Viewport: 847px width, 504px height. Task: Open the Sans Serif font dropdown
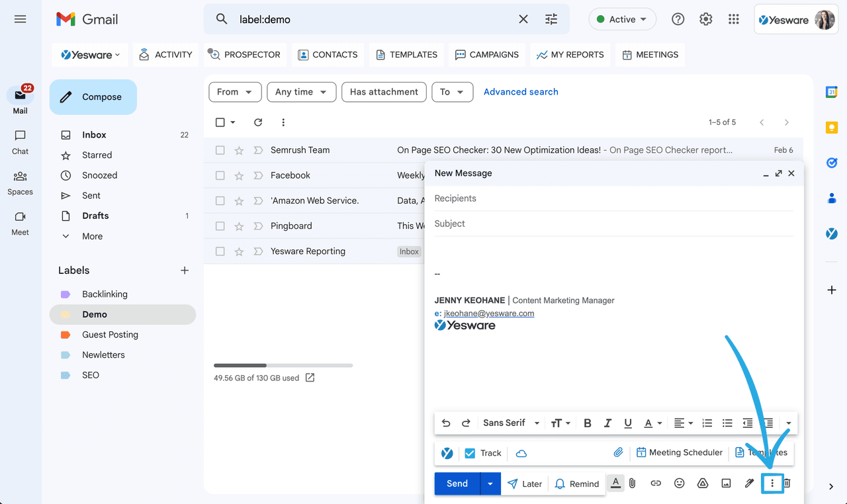511,423
